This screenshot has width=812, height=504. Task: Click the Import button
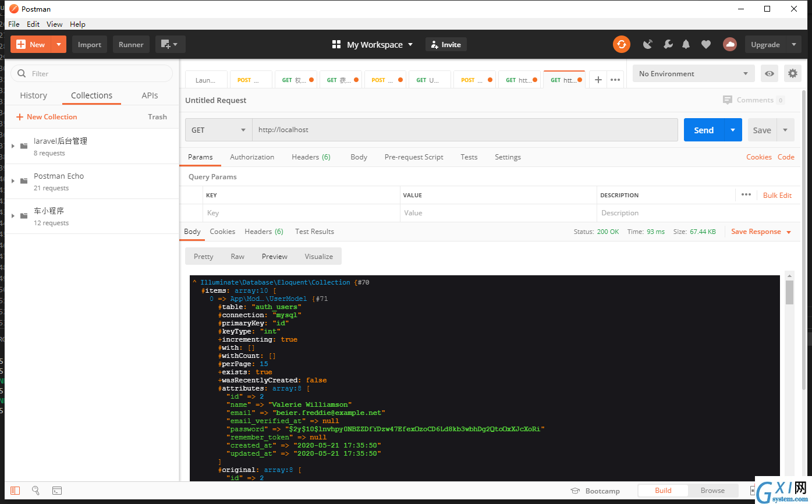click(x=90, y=44)
